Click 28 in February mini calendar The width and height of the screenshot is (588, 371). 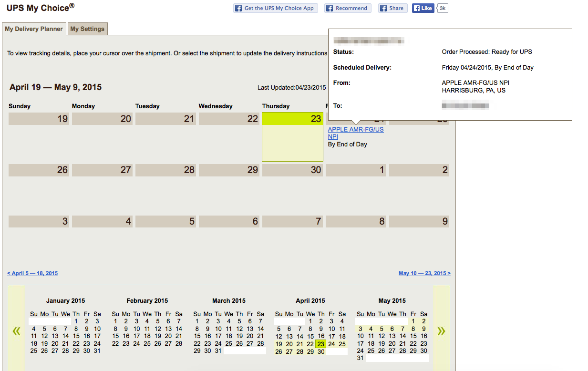point(179,343)
